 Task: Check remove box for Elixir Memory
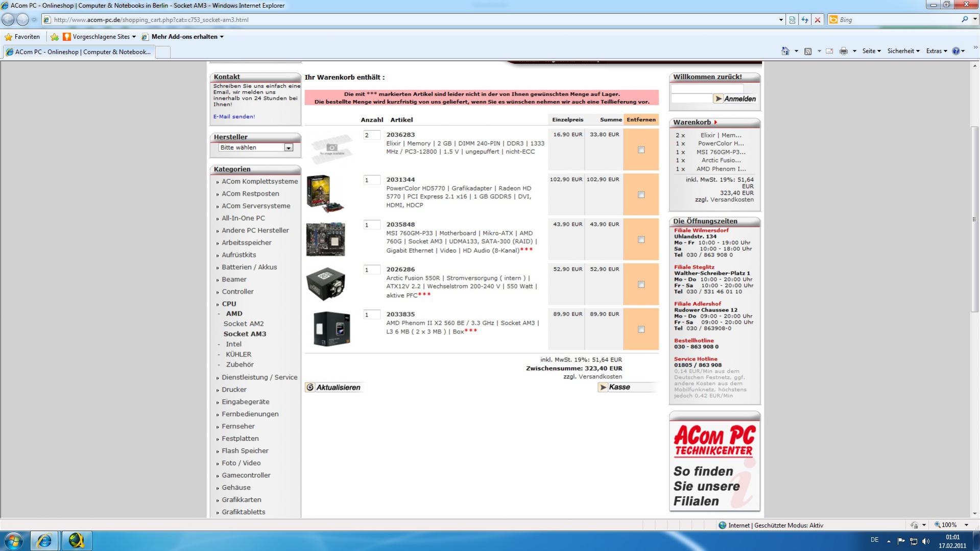point(641,150)
